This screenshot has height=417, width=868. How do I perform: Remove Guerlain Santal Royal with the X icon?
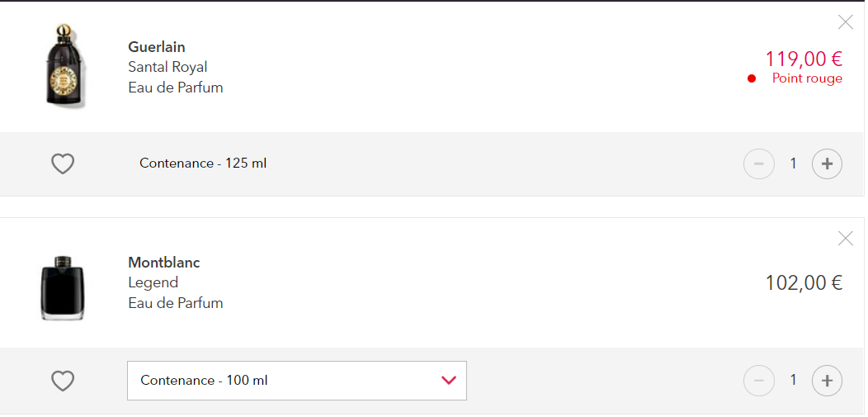pyautogui.click(x=845, y=22)
